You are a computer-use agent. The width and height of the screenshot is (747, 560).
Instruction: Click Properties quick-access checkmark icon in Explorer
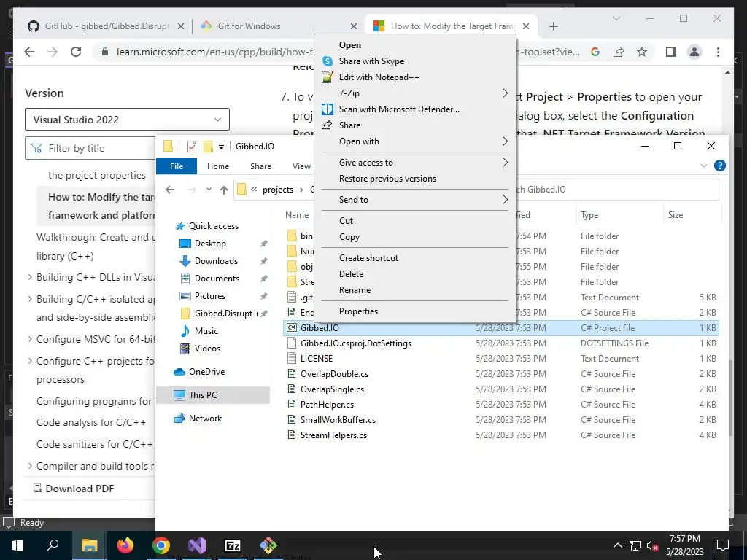coord(192,146)
